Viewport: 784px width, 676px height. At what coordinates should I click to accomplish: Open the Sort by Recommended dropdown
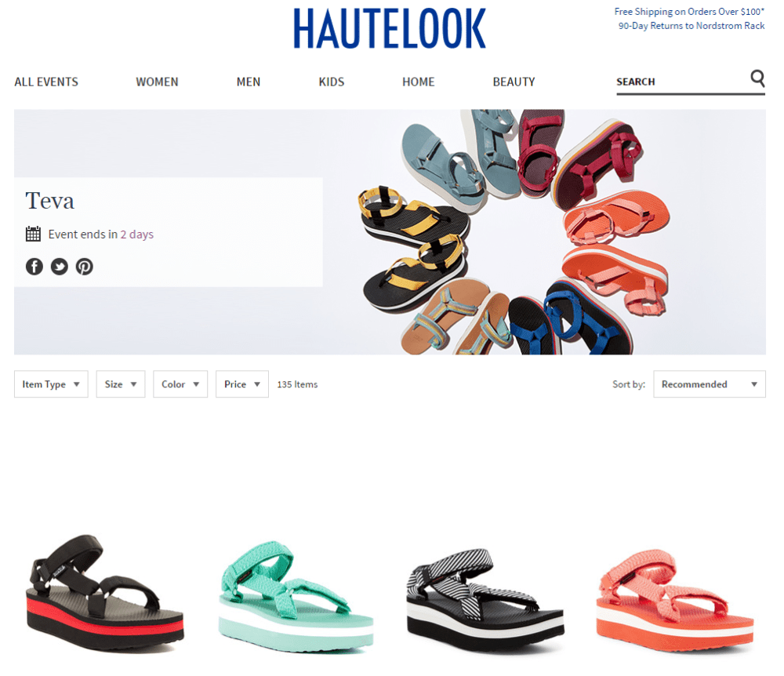click(x=709, y=384)
